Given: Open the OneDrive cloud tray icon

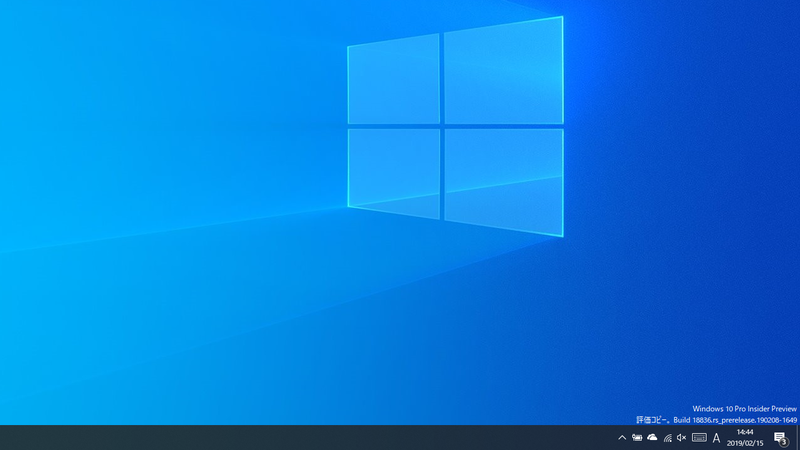Looking at the screenshot, I should click(x=652, y=437).
